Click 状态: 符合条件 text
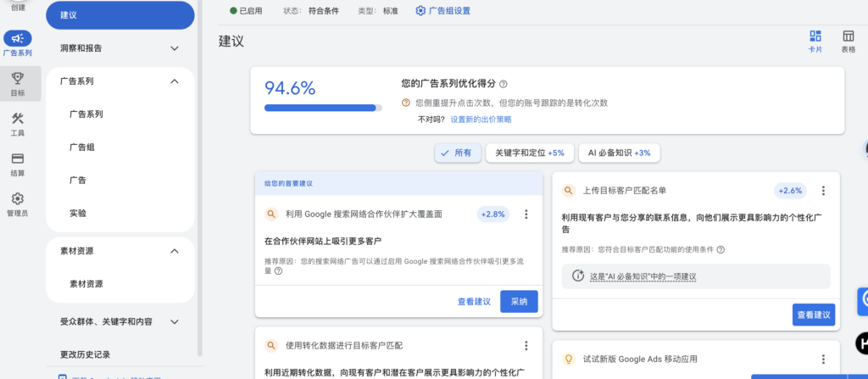The image size is (868, 379). (x=311, y=10)
